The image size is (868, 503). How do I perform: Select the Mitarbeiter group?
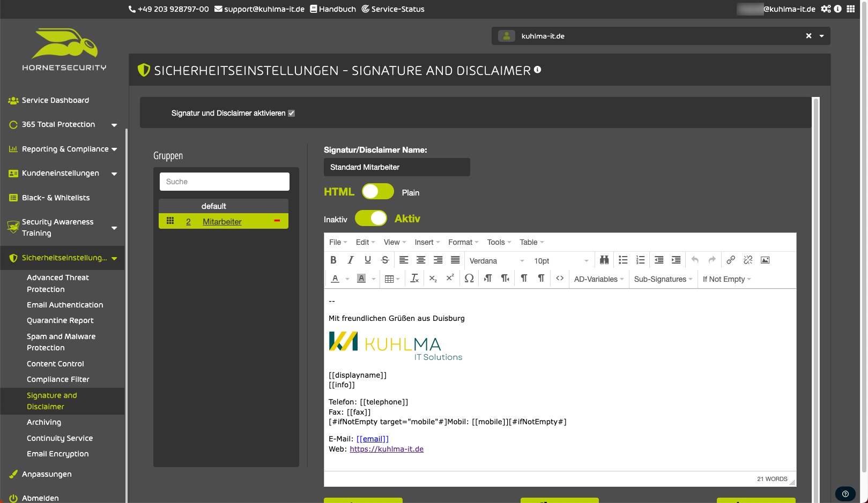click(222, 222)
